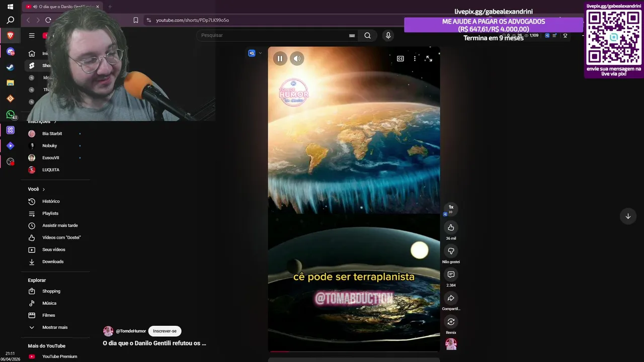Open File Explorer in the taskbar
644x362 pixels.
point(10,82)
